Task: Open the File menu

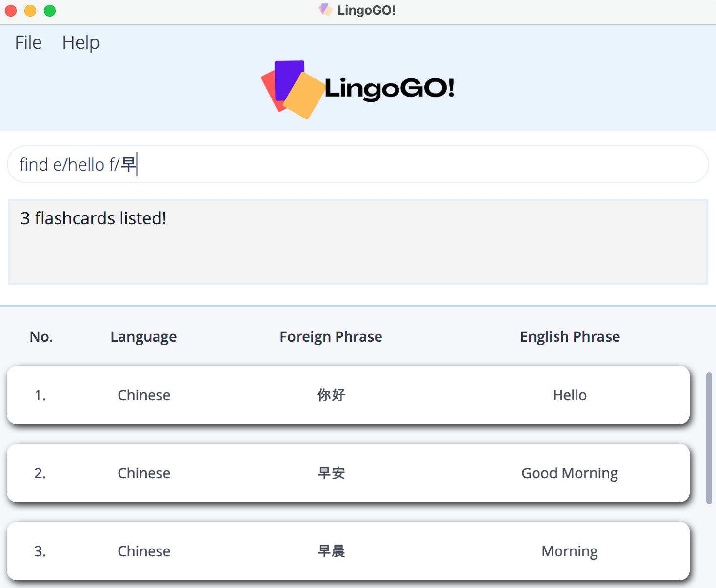Action: tap(28, 42)
